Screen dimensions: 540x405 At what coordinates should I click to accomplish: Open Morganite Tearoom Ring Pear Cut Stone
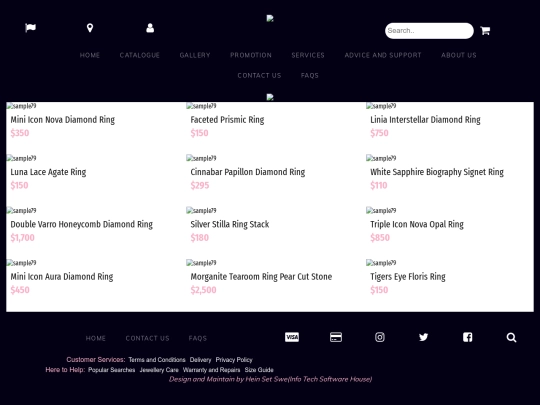pos(261,277)
